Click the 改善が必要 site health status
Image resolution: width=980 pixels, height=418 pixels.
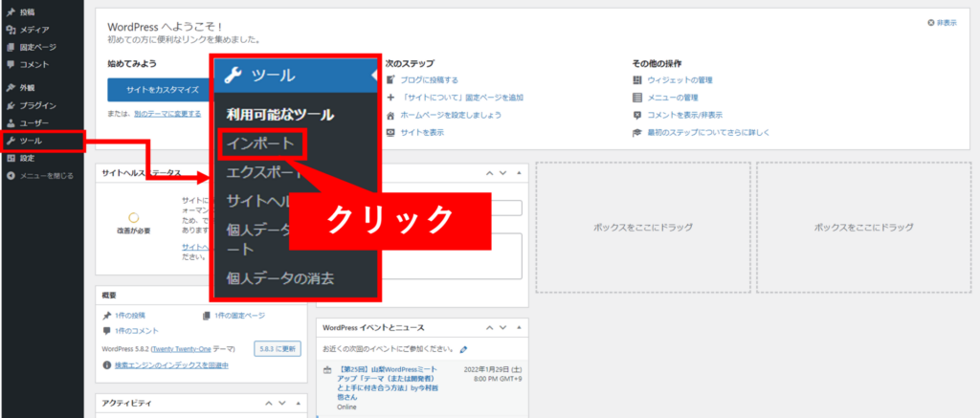(133, 231)
